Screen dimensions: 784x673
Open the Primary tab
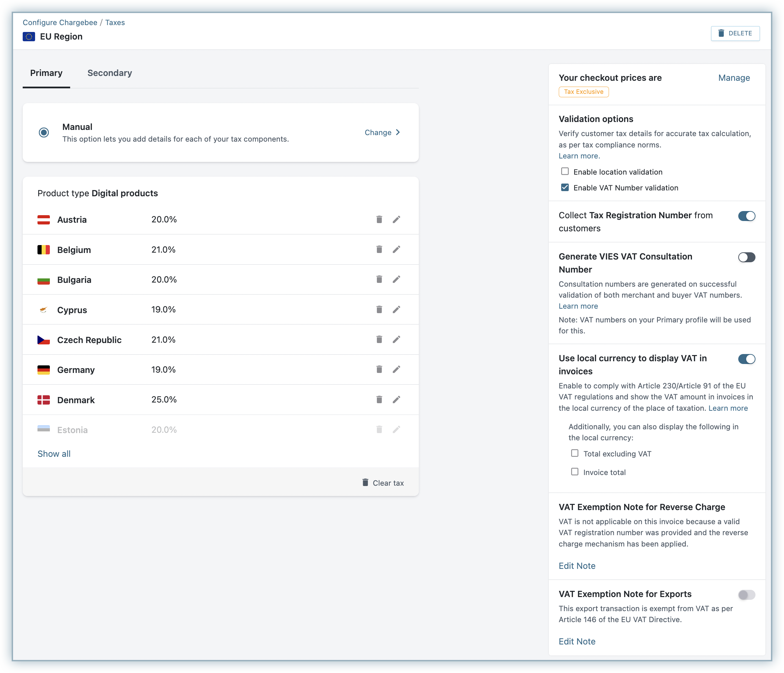pos(46,73)
